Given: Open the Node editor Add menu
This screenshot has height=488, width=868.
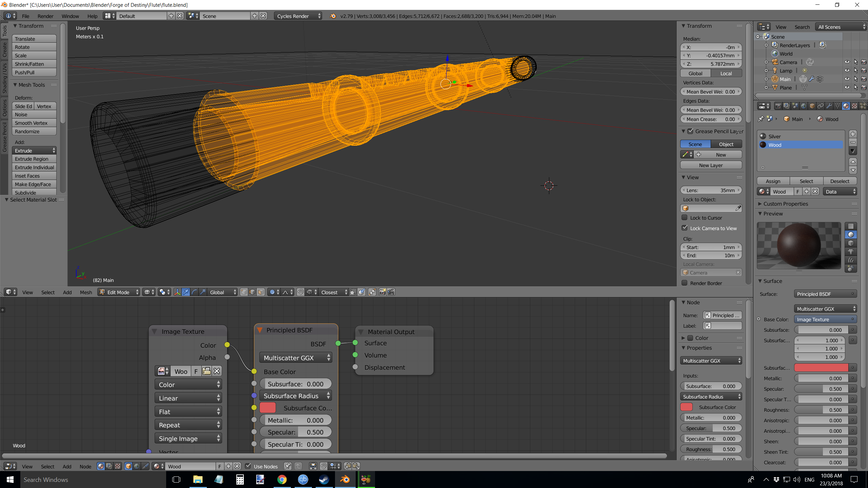Looking at the screenshot, I should coord(67,465).
